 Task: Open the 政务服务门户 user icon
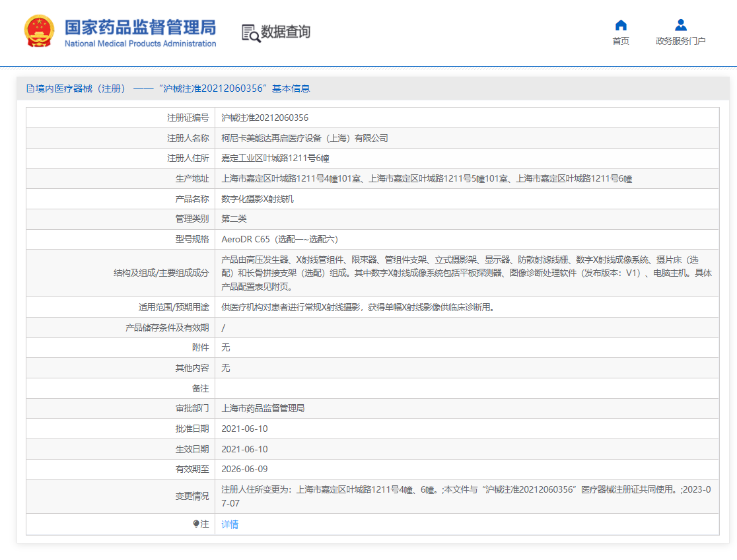click(681, 25)
